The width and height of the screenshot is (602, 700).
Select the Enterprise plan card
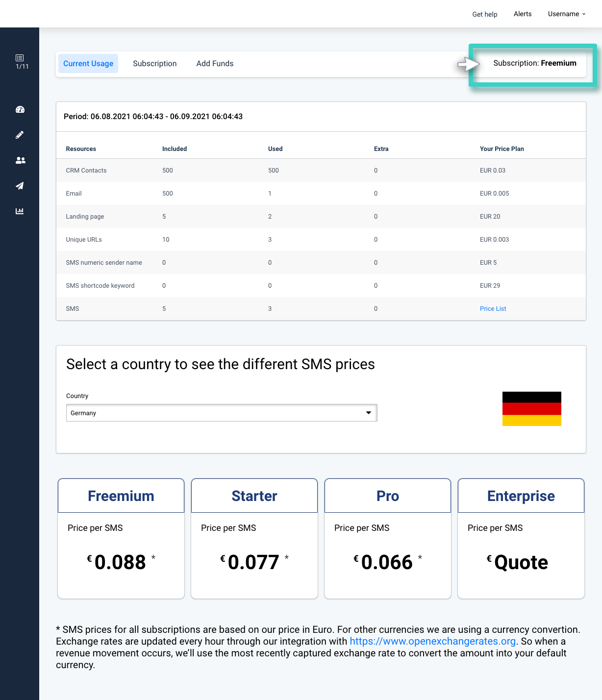click(521, 539)
